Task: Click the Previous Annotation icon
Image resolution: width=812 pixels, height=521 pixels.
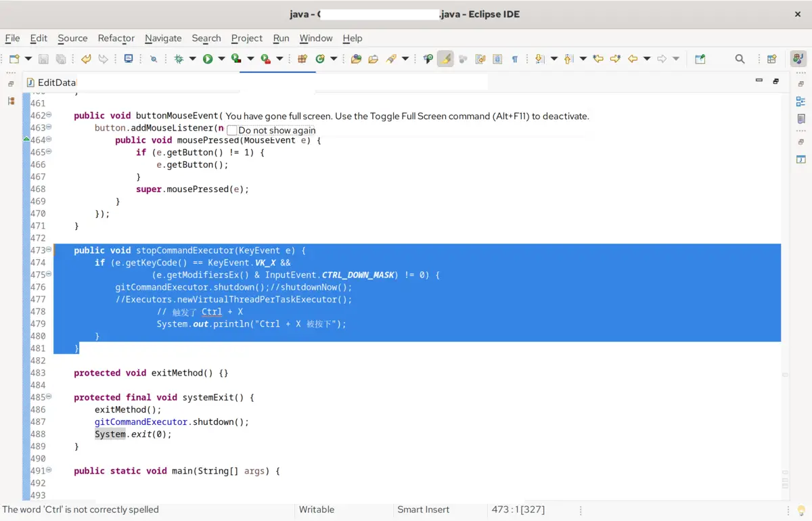Action: point(568,59)
